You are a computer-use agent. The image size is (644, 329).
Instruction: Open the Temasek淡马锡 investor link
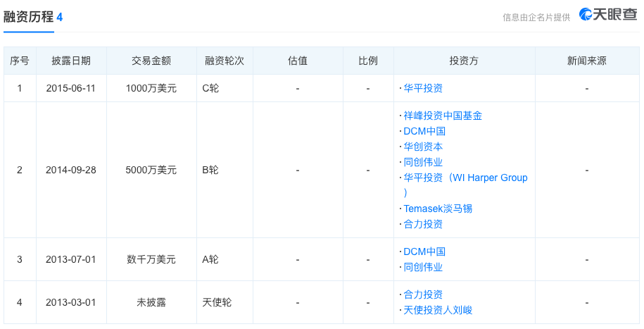tap(438, 209)
